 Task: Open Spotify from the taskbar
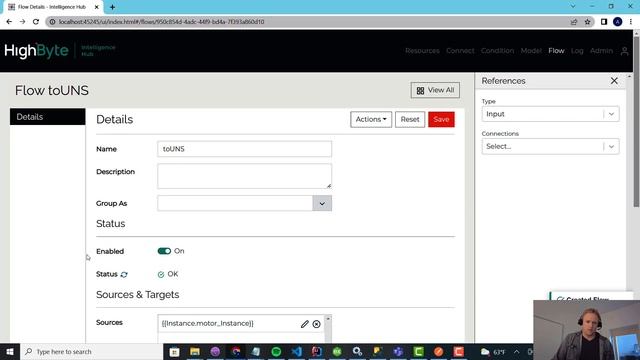pyautogui.click(x=276, y=351)
